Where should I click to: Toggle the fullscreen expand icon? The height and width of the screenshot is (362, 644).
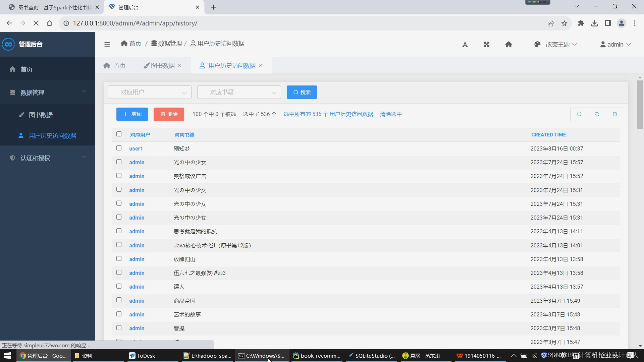click(486, 45)
